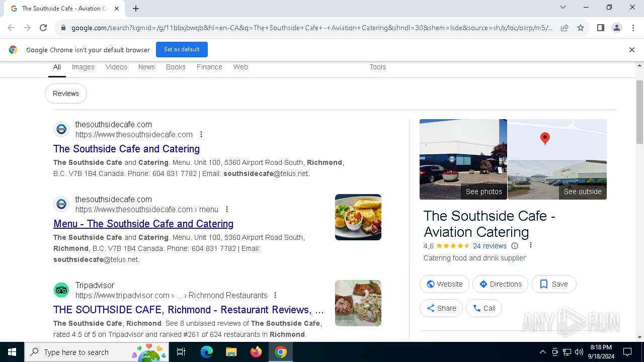Open The Southside Cafe and Catering link
The width and height of the screenshot is (644, 362).
[x=126, y=149]
